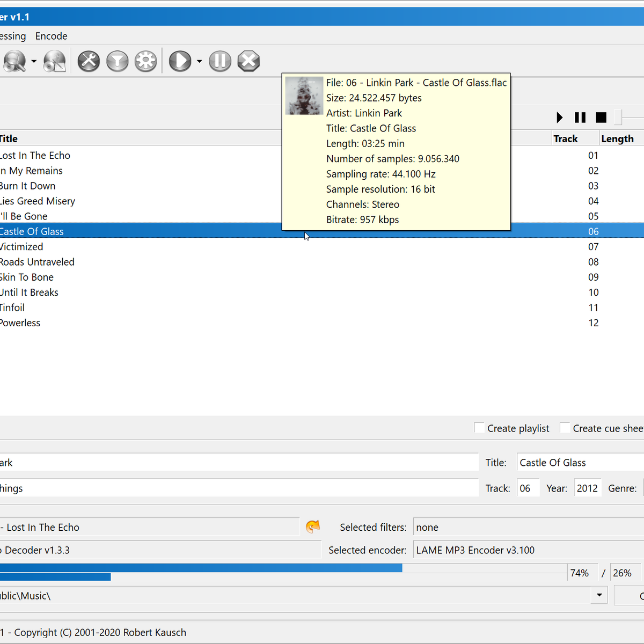Click track number 12 in Track column
The height and width of the screenshot is (644, 644).
coord(593,323)
